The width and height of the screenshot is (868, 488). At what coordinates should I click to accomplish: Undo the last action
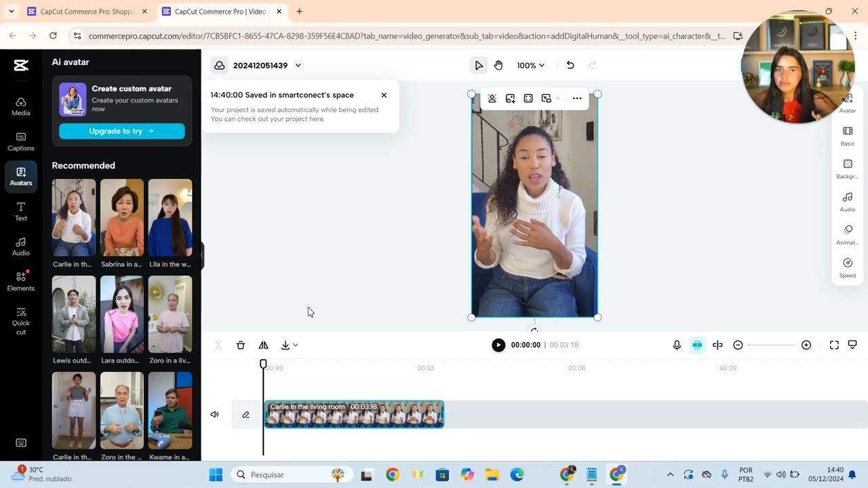pos(570,65)
